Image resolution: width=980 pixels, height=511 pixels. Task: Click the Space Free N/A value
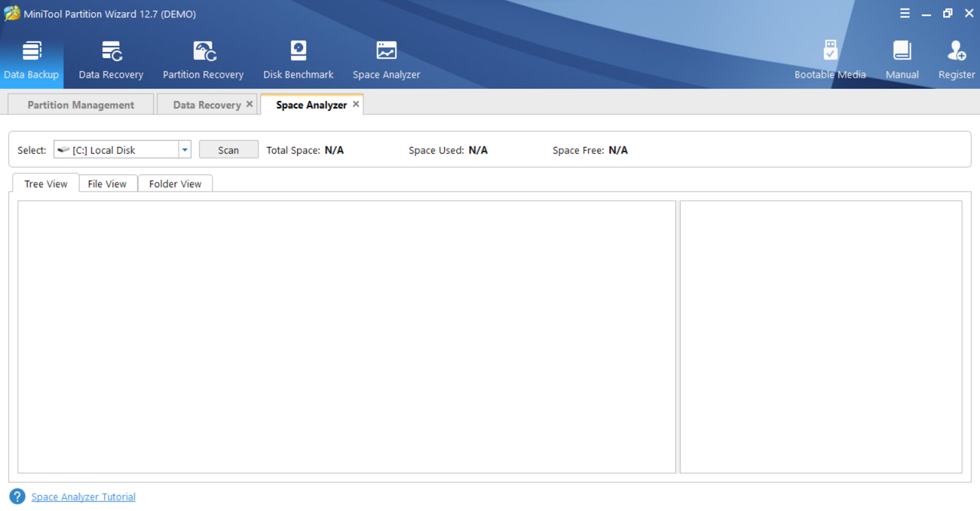point(618,150)
